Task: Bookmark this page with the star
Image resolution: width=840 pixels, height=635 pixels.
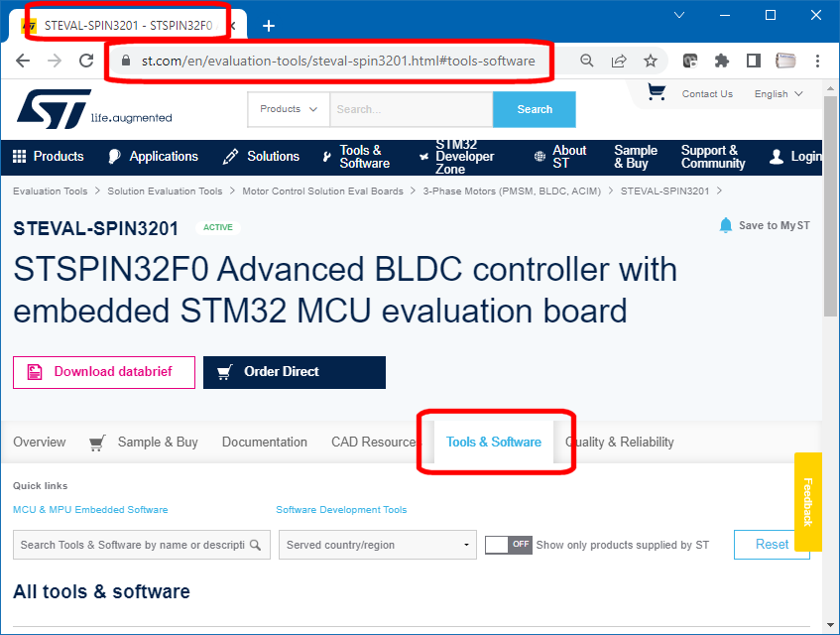Action: coord(651,61)
